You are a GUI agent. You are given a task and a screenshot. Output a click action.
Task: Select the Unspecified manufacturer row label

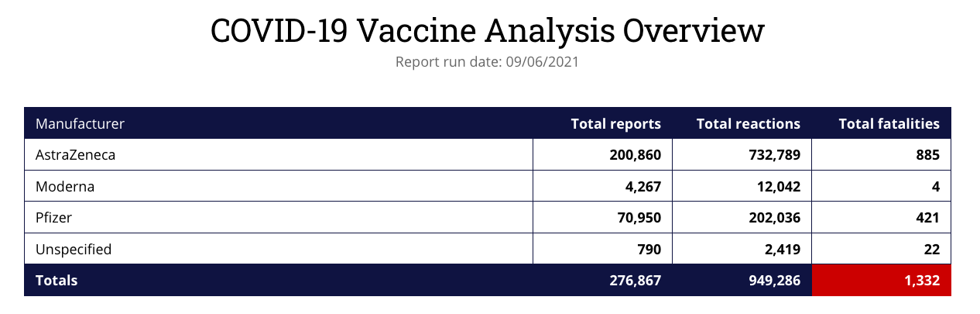click(x=74, y=249)
